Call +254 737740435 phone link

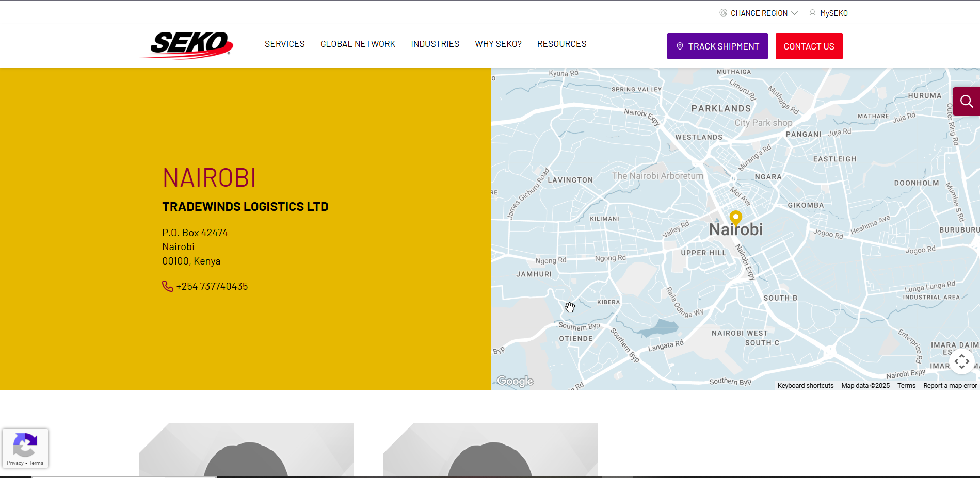pos(212,286)
